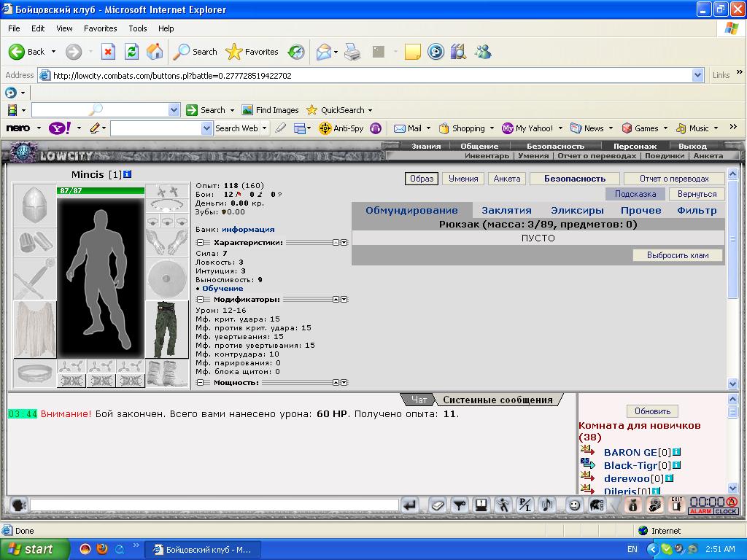Toggle the ALARM button near the clock

click(701, 511)
